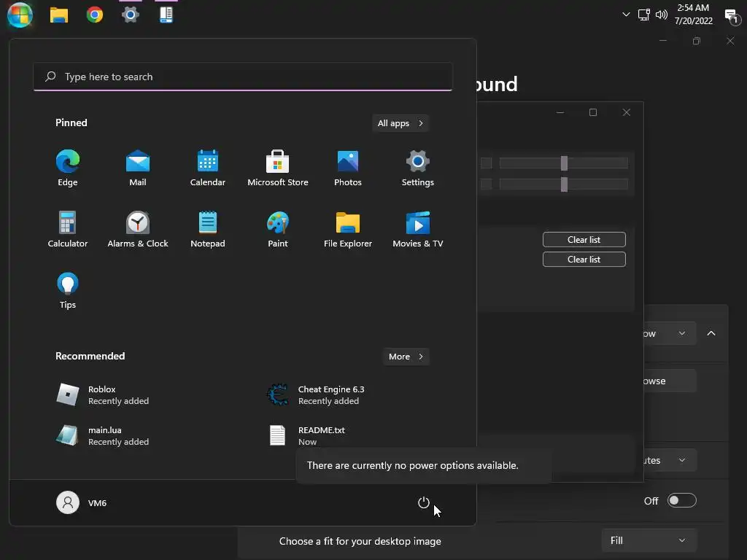Click the lower Clear list button

coord(584,259)
